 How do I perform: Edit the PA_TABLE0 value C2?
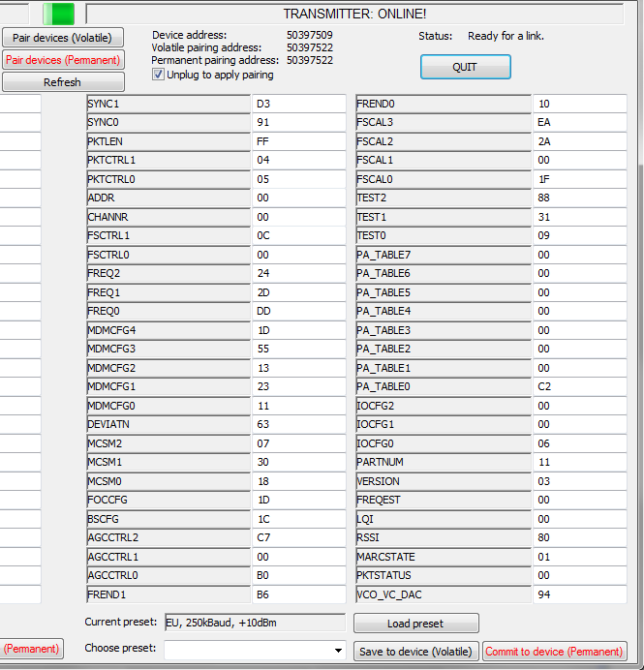(x=580, y=386)
